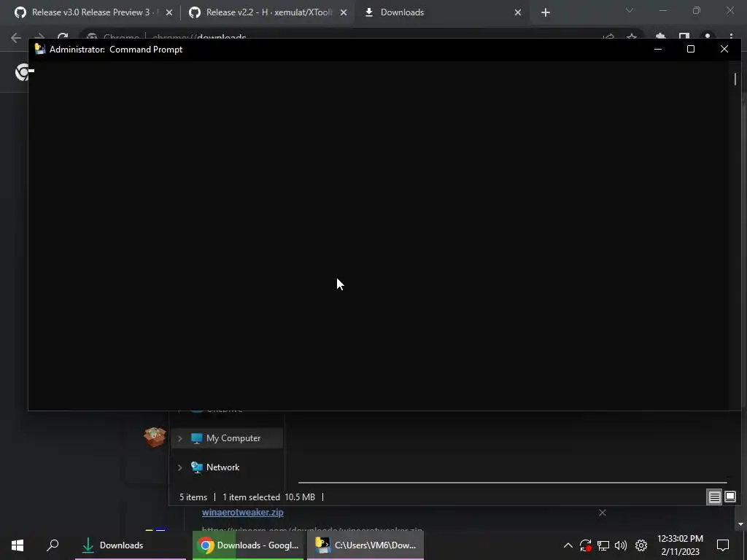The height and width of the screenshot is (560, 747).
Task: Open the Windows Start menu
Action: [18, 545]
